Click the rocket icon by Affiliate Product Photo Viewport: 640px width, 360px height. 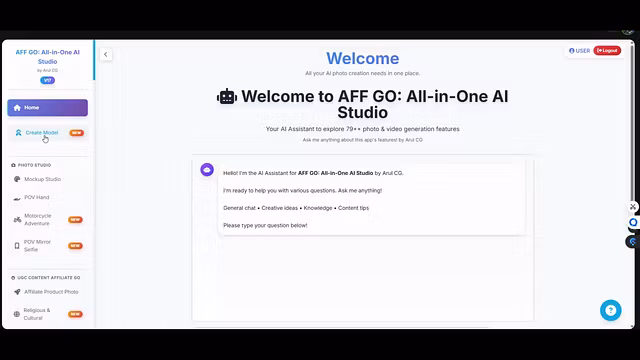17,292
